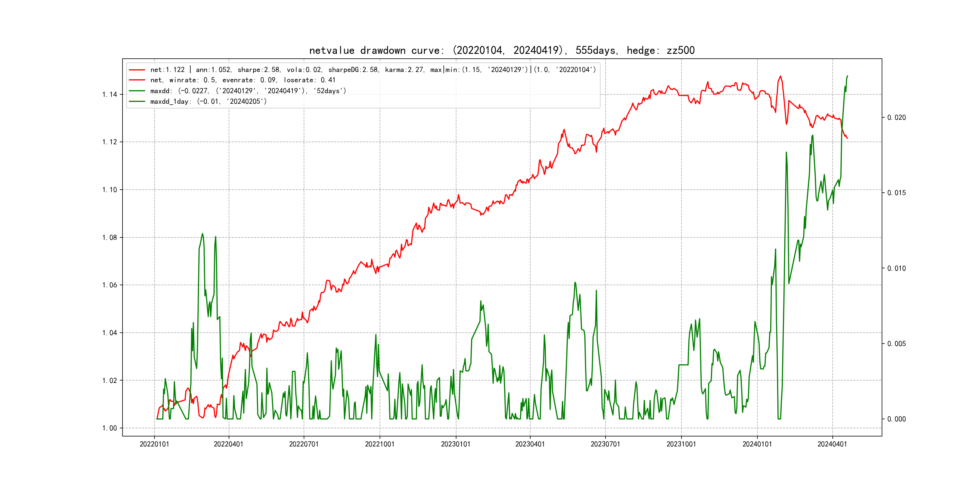Click the 20230101 x-axis label
The height and width of the screenshot is (490, 980).
[x=456, y=444]
